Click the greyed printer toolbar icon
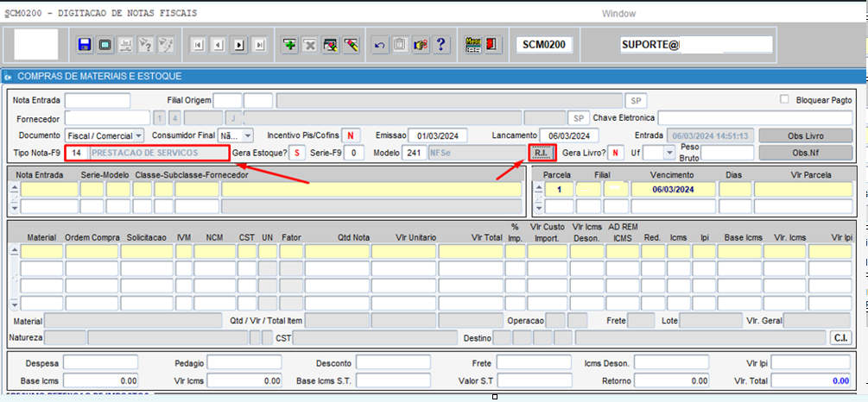The height and width of the screenshot is (402, 868). point(125,45)
